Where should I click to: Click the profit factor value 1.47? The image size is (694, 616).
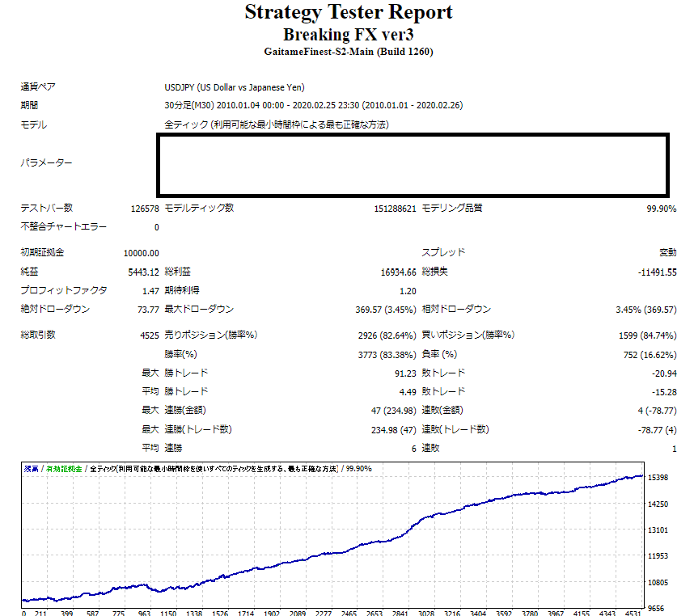pos(150,291)
